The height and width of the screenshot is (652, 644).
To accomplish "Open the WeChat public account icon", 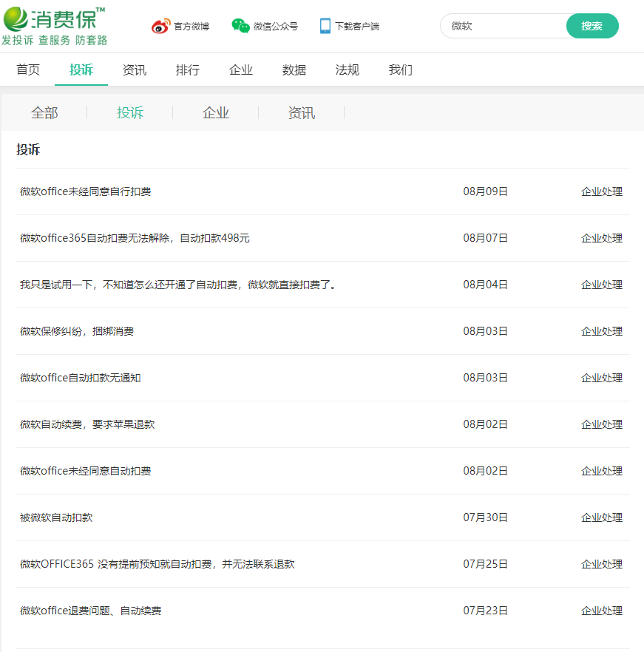I will point(240,26).
